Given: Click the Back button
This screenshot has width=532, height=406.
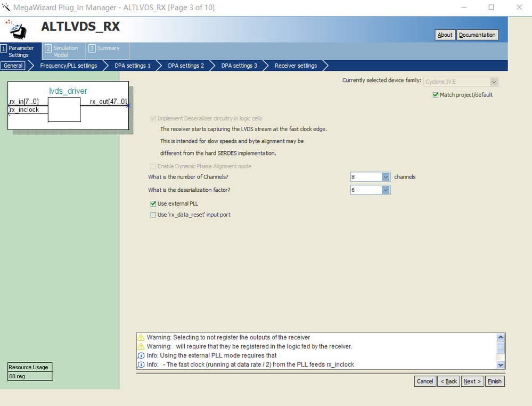Looking at the screenshot, I should coord(448,381).
